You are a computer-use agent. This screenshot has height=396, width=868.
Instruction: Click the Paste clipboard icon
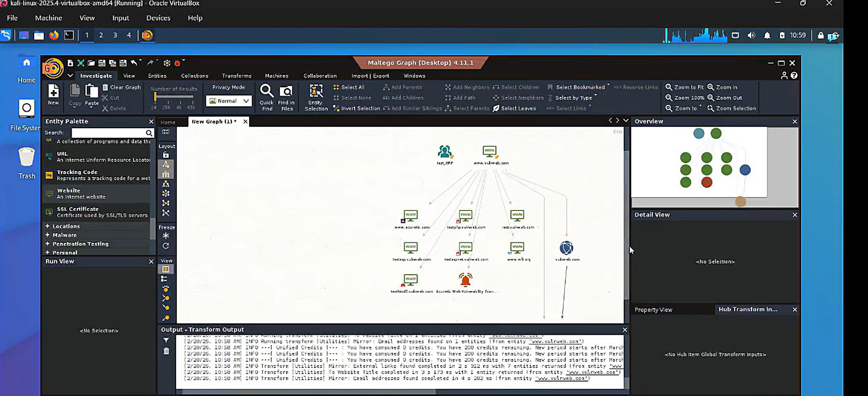[x=92, y=91]
